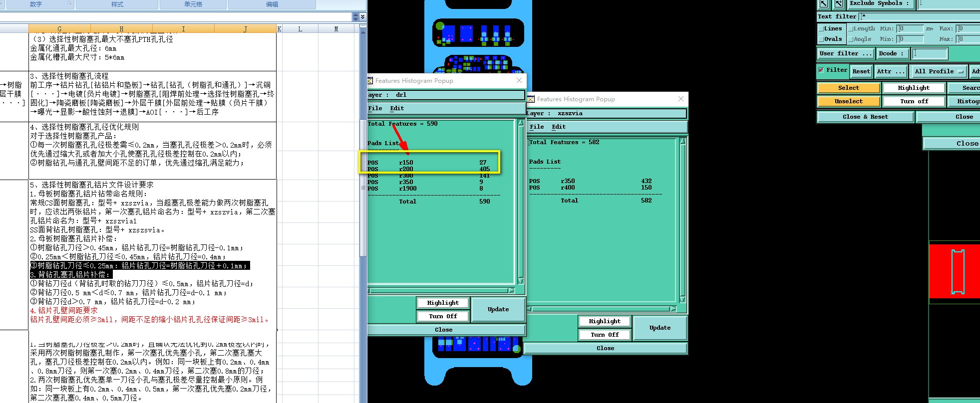Toggle the Ovals checkbox
The image size is (980, 403).
point(821,39)
